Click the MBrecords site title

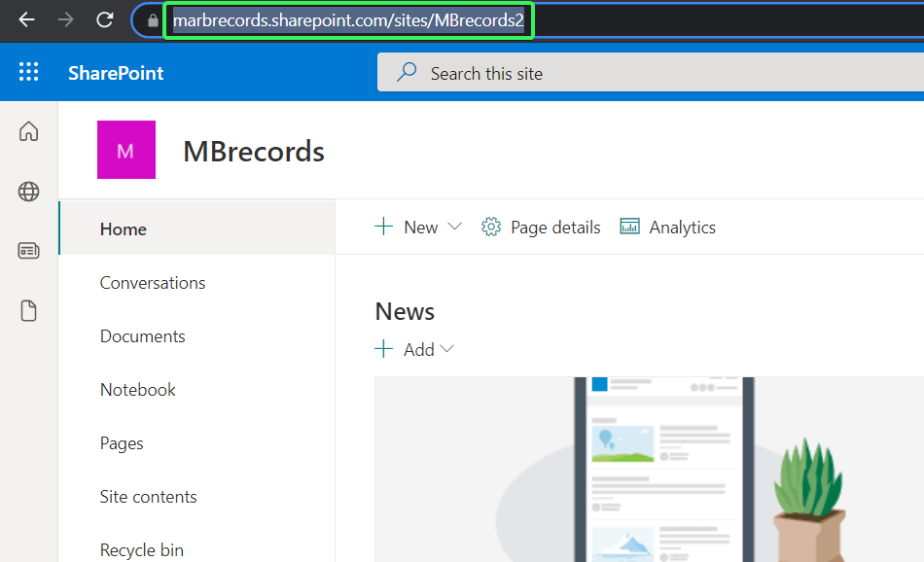pyautogui.click(x=254, y=152)
